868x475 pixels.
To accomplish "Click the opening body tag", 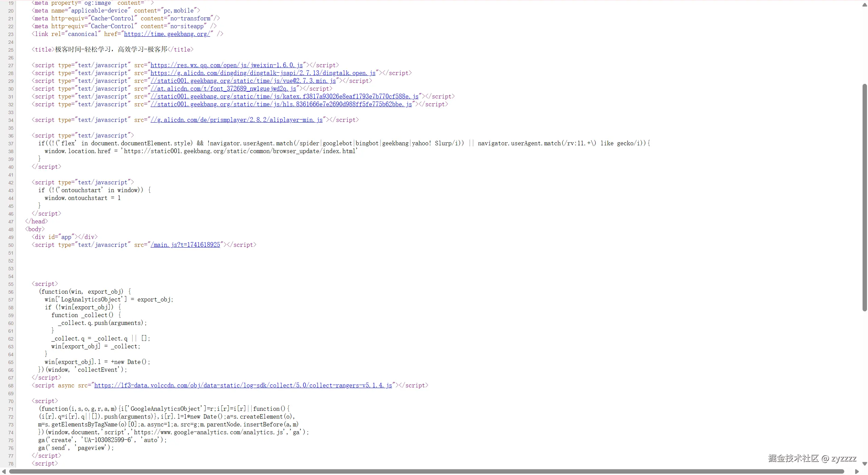I will pos(35,229).
